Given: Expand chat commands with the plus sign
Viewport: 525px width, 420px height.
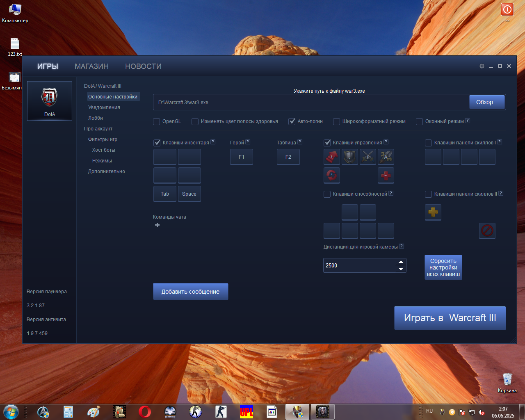Looking at the screenshot, I should [x=157, y=225].
